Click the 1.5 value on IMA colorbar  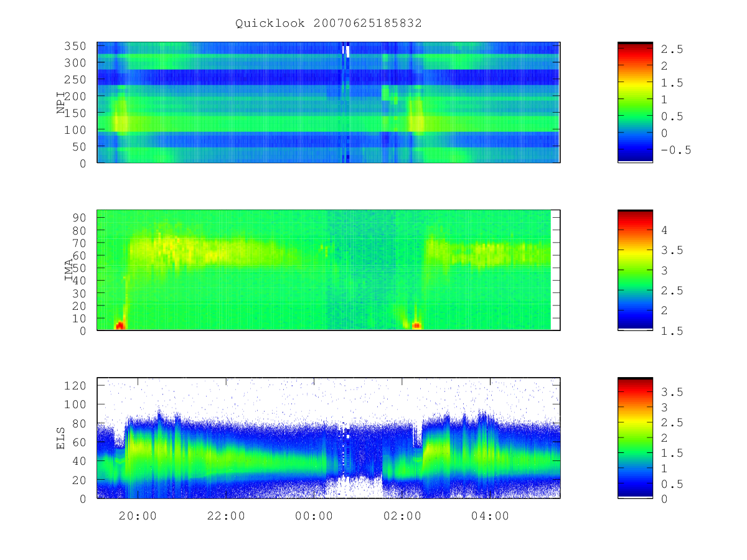tap(672, 331)
